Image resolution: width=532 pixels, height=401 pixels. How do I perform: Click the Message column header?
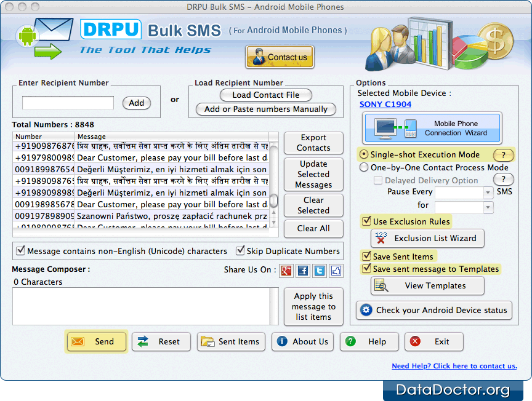click(172, 137)
